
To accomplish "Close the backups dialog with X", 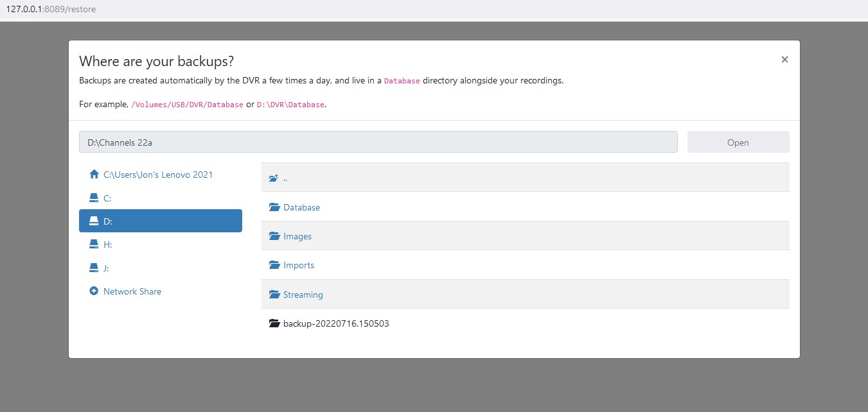I will click(784, 60).
